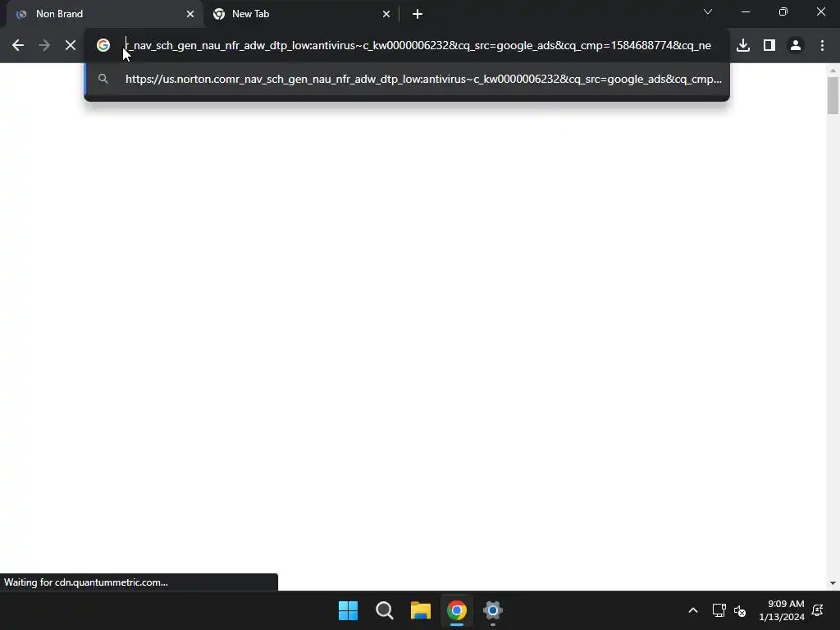Minimize the Chrome window

click(x=745, y=11)
